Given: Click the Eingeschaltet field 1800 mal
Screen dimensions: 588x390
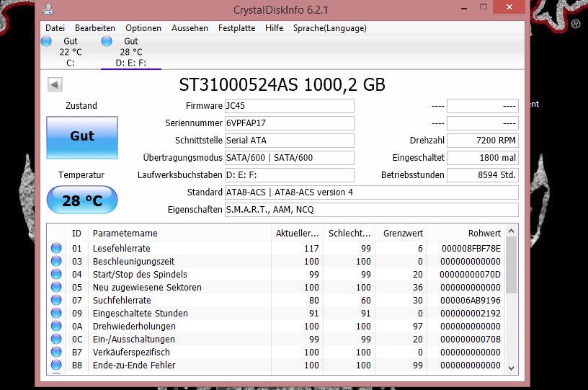Looking at the screenshot, I should click(x=483, y=157).
